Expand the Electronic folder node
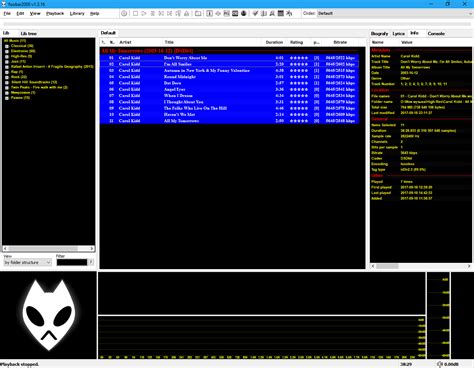The width and height of the screenshot is (474, 368). tap(7, 51)
